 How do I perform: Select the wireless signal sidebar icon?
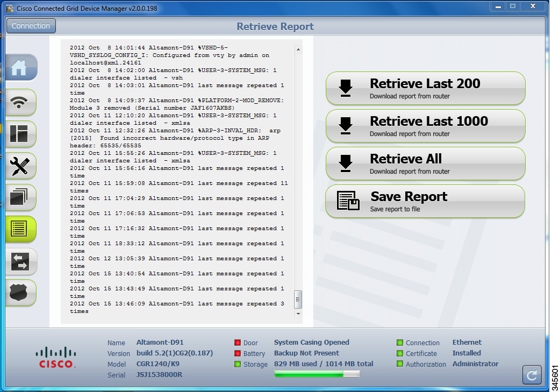click(20, 102)
